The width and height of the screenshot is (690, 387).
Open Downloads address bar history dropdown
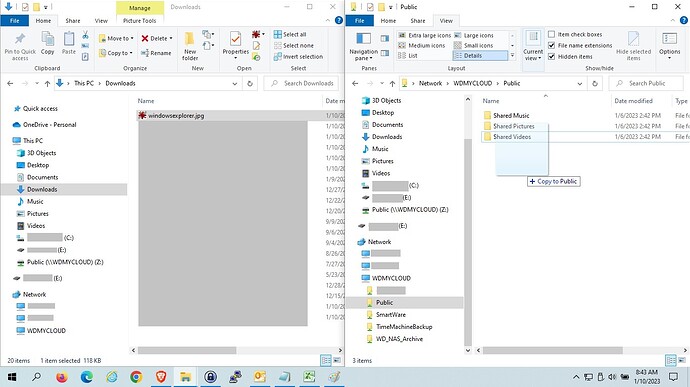[x=235, y=83]
